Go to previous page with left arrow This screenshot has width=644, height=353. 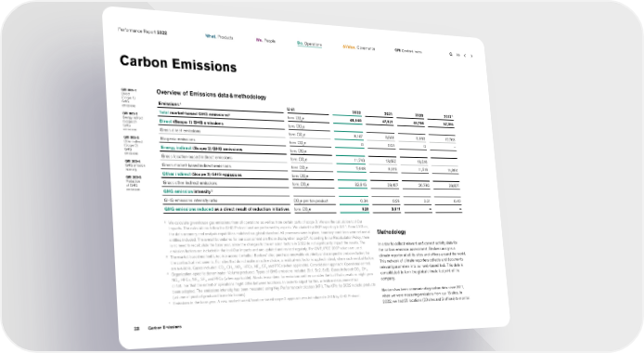coord(465,56)
